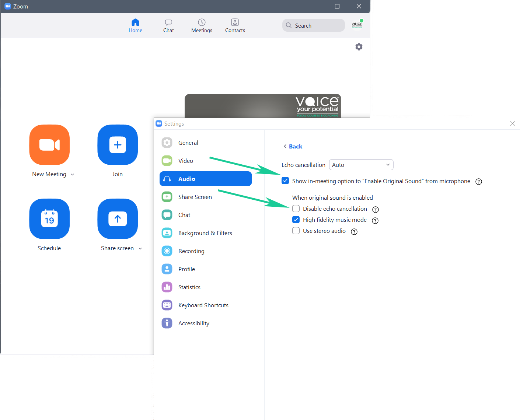Click the 'Echo cancellation' label text
Screen dimensions: 520x420
click(303, 165)
